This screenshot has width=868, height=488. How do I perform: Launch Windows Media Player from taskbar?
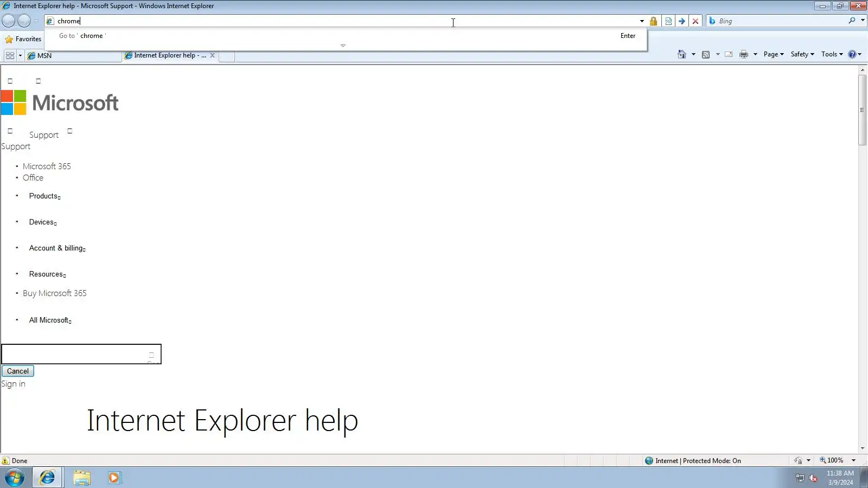pyautogui.click(x=114, y=478)
